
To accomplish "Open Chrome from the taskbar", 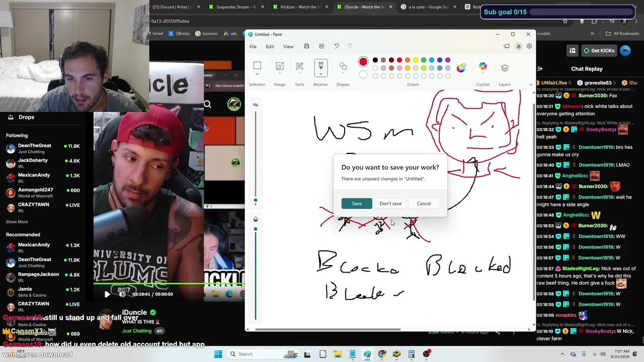I will [x=382, y=354].
